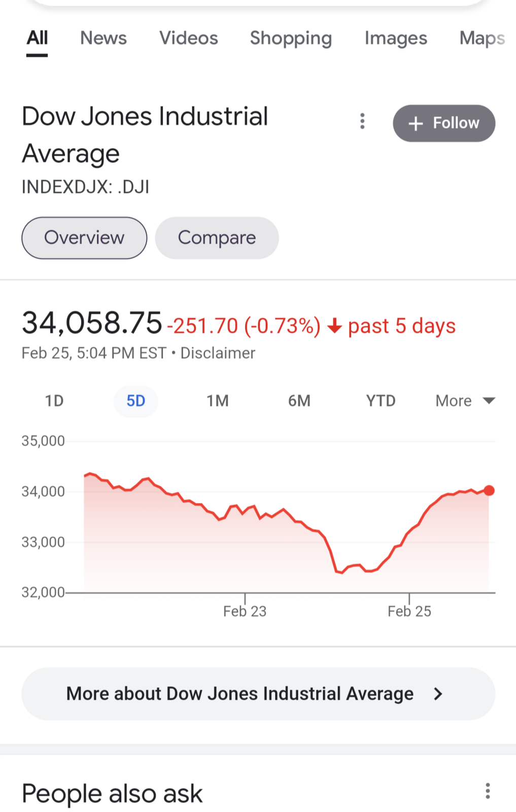Open the Disclaimer link
The width and height of the screenshot is (516, 812).
[x=218, y=353]
